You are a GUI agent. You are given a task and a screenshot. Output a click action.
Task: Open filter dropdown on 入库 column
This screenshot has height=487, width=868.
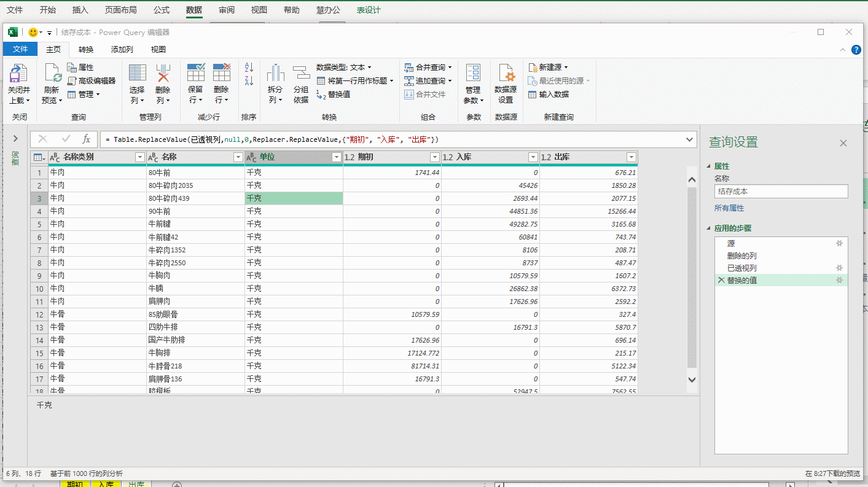533,157
